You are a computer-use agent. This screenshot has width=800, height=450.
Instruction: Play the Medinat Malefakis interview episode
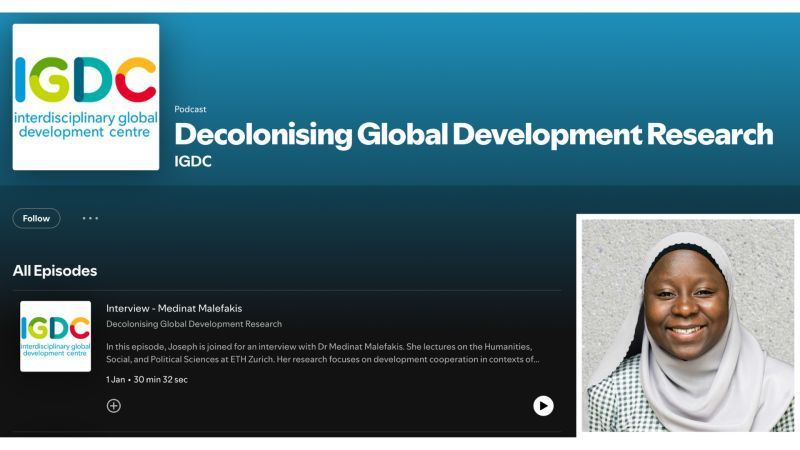[543, 405]
